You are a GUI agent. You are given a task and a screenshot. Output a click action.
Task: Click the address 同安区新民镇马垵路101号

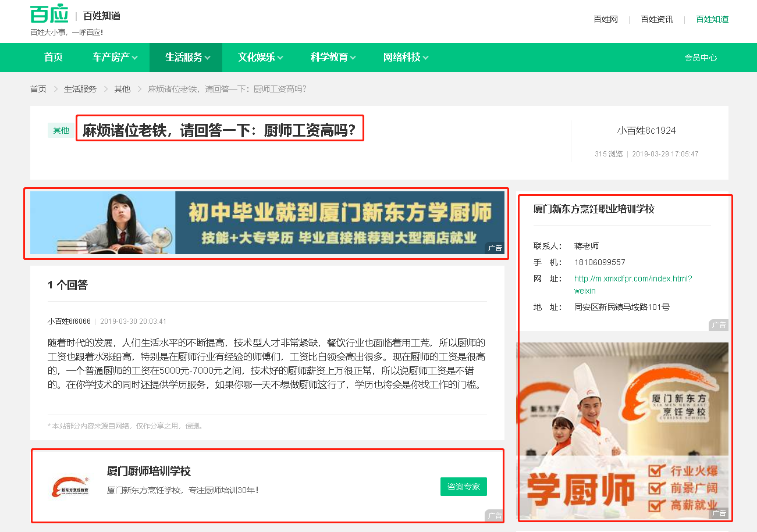pos(622,306)
